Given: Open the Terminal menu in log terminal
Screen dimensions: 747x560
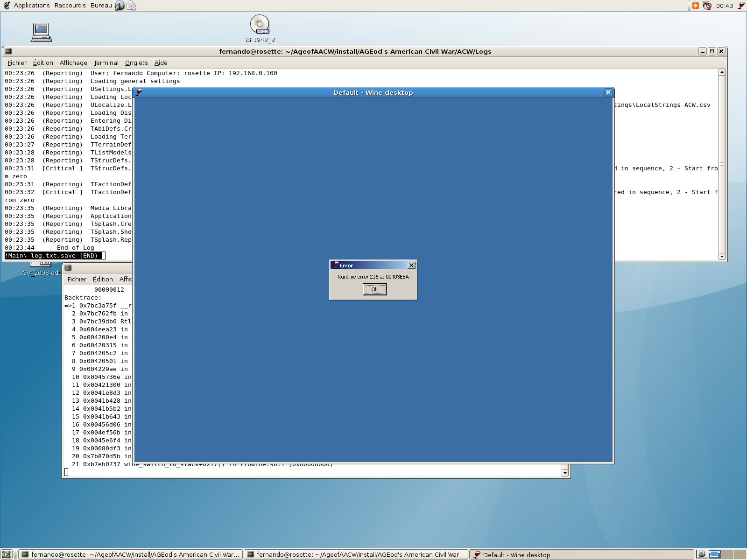Looking at the screenshot, I should tap(106, 63).
